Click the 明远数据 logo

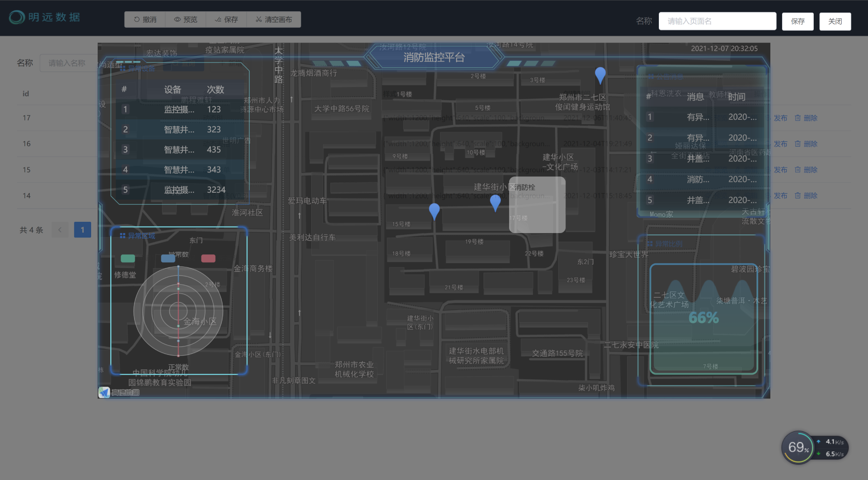[x=45, y=17]
